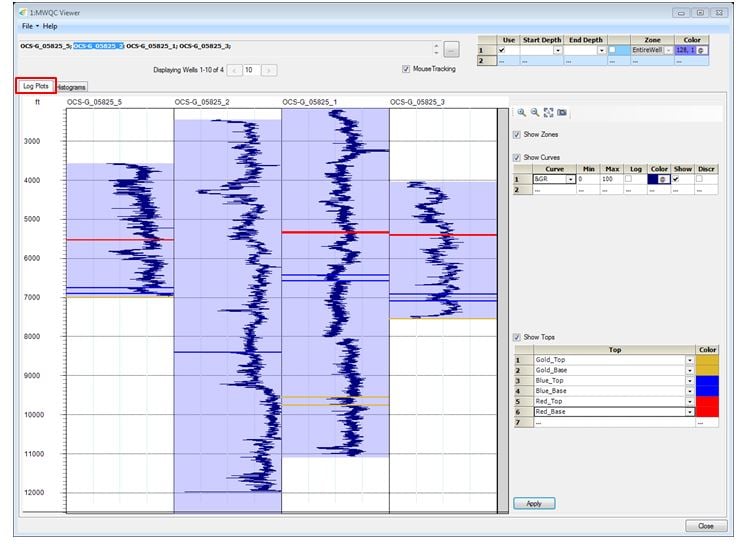Viewport: 747px width, 547px height.
Task: Click the camera snapshot icon
Action: [x=562, y=112]
